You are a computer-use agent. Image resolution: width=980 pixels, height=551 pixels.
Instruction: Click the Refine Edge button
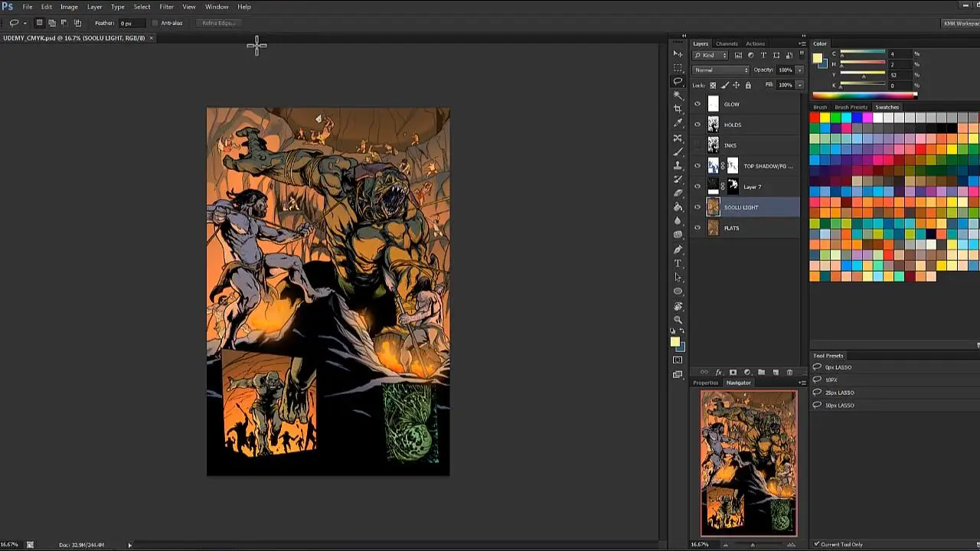[218, 23]
